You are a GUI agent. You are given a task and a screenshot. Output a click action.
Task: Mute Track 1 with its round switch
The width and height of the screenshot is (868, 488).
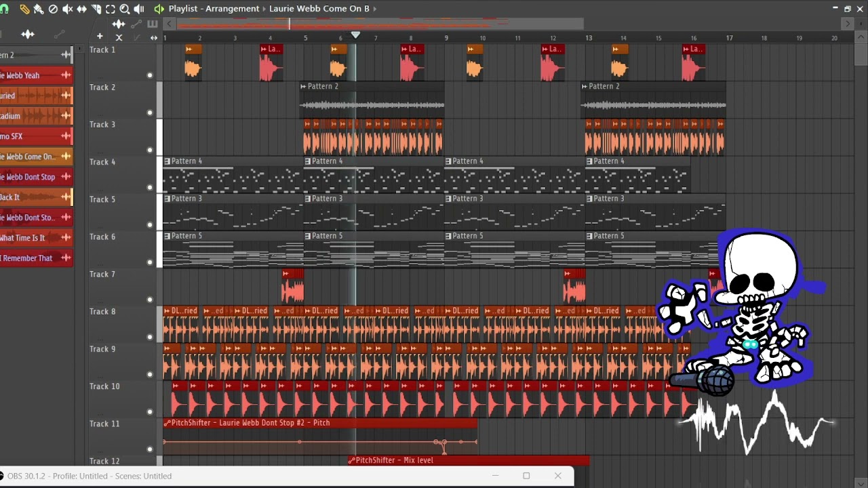coord(150,75)
